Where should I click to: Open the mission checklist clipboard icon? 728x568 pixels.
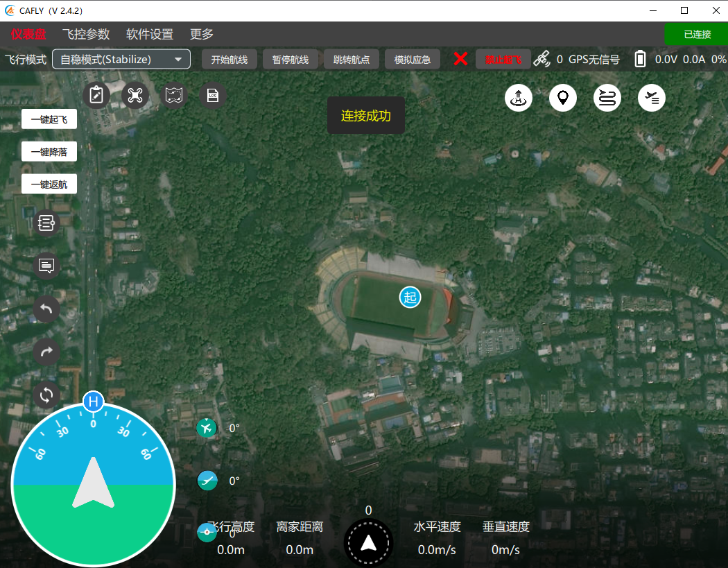point(96,96)
